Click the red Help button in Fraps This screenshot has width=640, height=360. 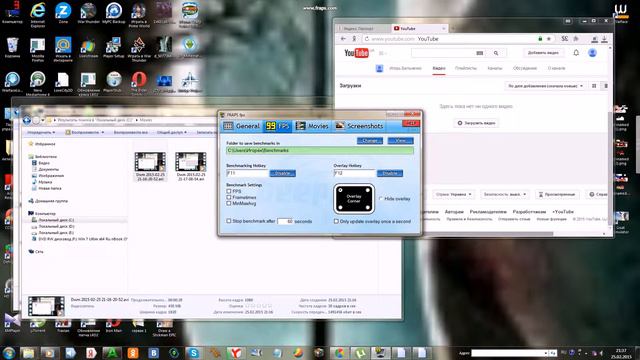[x=411, y=123]
